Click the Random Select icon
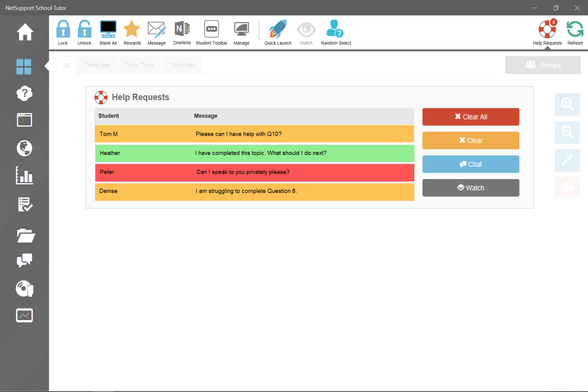The image size is (588, 392). click(336, 29)
